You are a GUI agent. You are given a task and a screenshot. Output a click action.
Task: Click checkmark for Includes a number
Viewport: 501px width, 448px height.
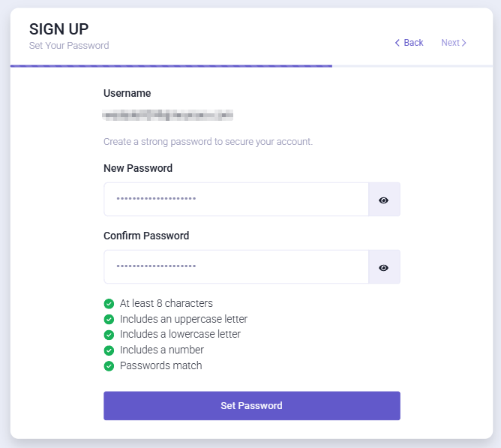(109, 350)
